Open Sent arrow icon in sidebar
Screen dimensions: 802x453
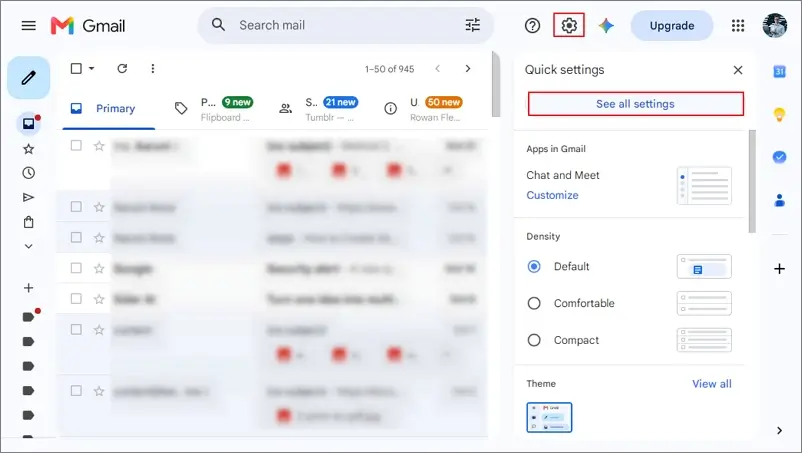click(29, 197)
